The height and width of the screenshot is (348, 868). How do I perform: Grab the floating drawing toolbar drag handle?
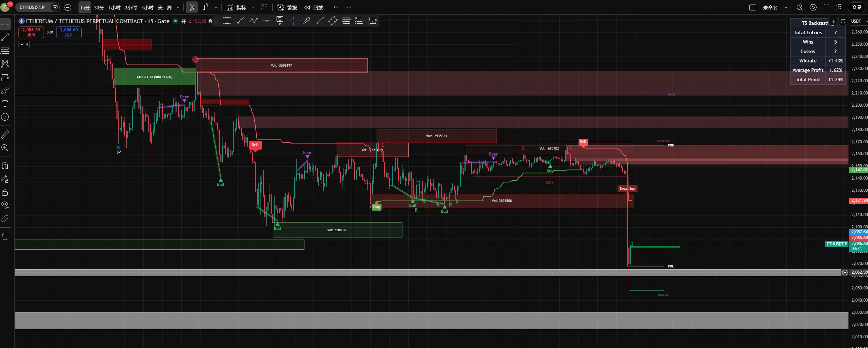tap(216, 21)
